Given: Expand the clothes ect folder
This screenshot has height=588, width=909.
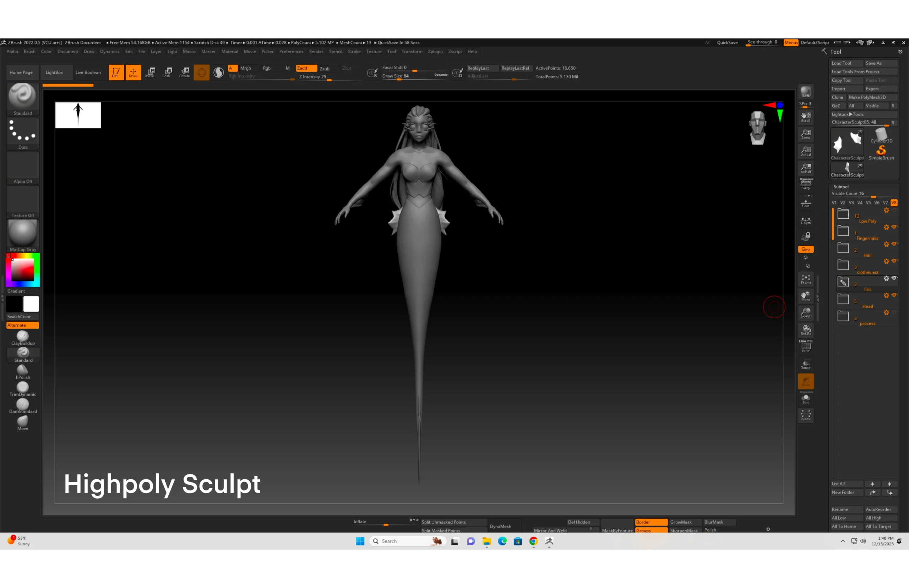Looking at the screenshot, I should (x=843, y=265).
